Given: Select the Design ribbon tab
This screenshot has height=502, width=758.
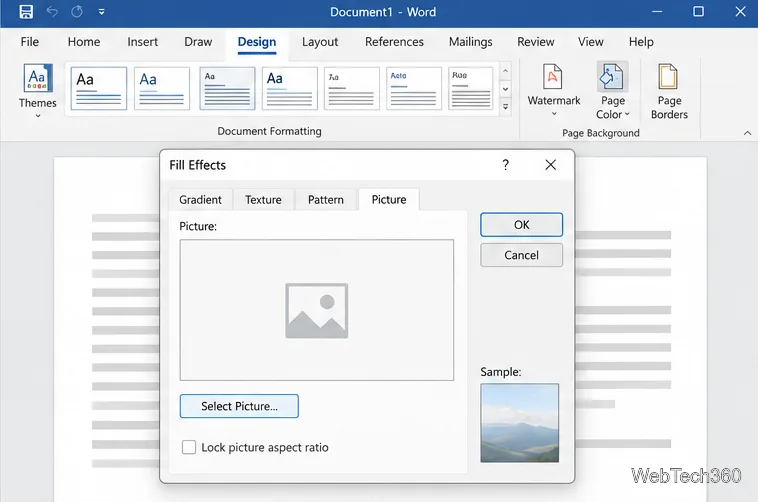Looking at the screenshot, I should (x=257, y=43).
